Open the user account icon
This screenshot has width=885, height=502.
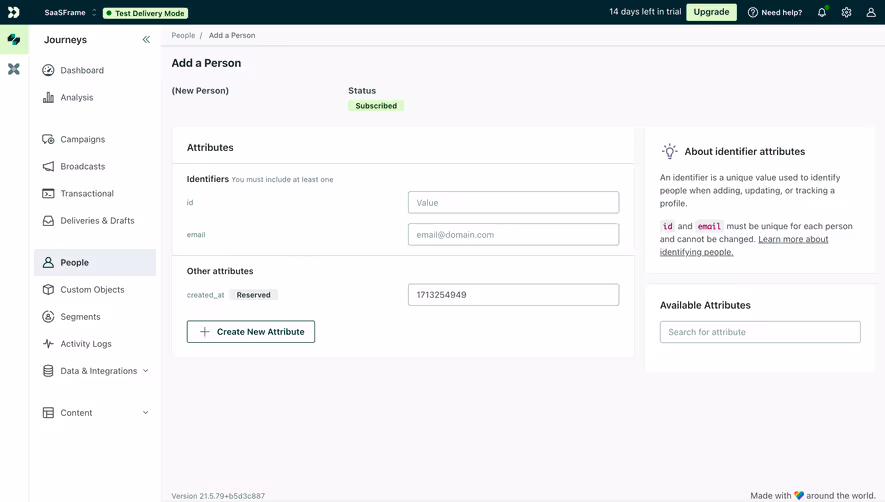coord(871,12)
